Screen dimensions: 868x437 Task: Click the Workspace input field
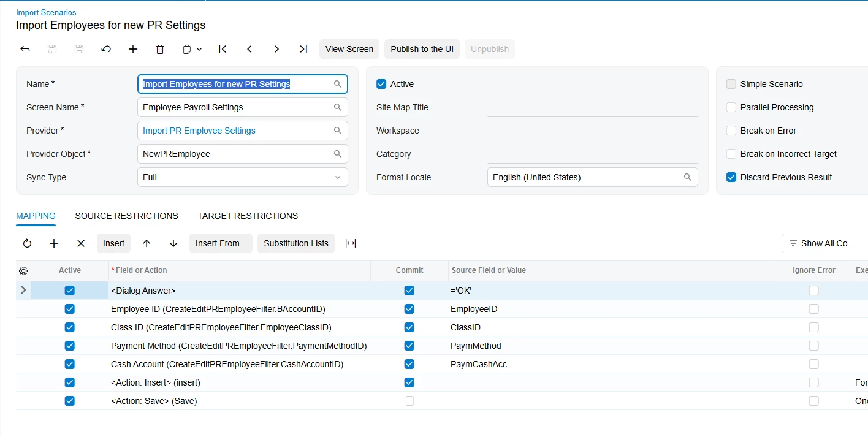(593, 131)
